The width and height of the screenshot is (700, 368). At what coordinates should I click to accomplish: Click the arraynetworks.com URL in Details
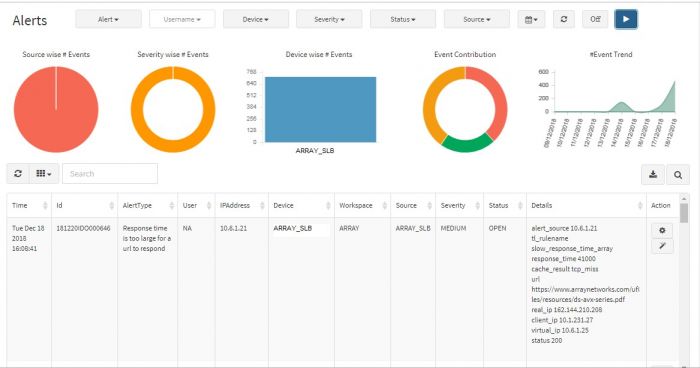point(585,294)
